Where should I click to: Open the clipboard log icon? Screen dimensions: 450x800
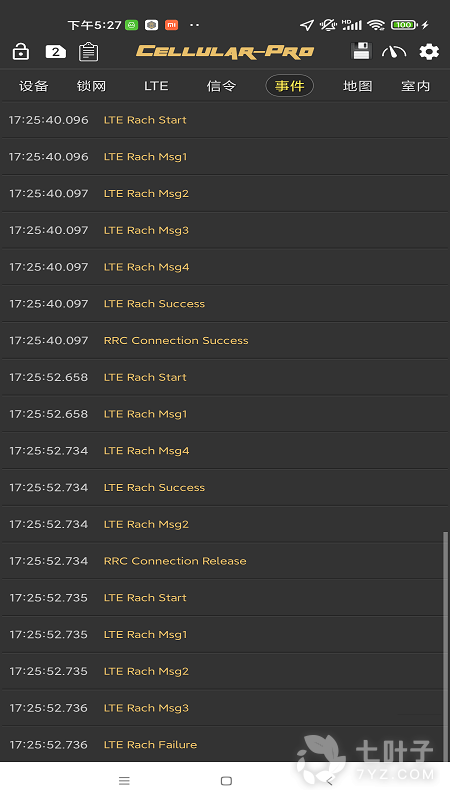(x=88, y=52)
